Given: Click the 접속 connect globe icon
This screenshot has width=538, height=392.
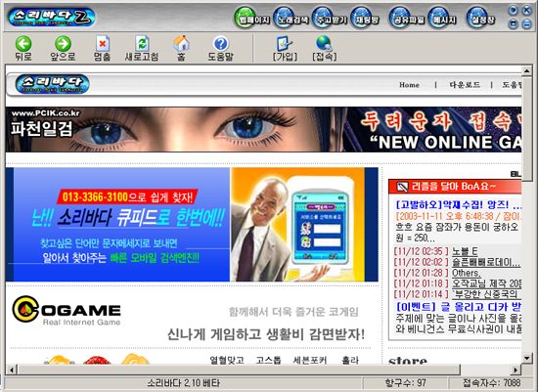Looking at the screenshot, I should point(324,44).
